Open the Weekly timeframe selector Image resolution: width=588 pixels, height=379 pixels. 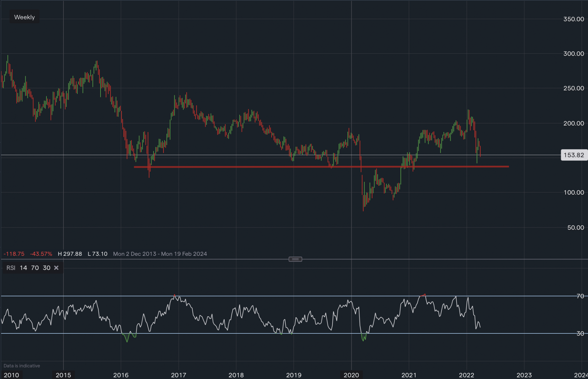point(24,17)
